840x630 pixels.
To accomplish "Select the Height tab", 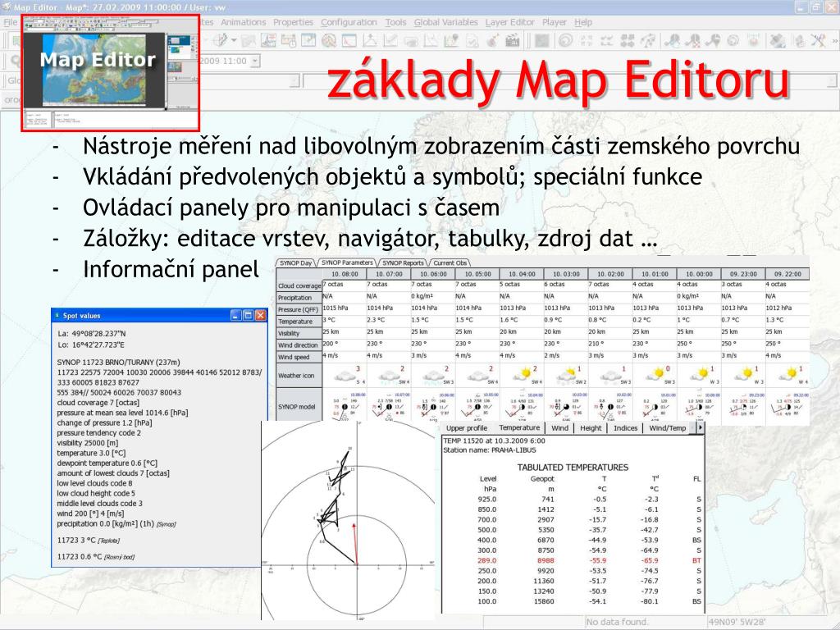I will click(x=591, y=428).
